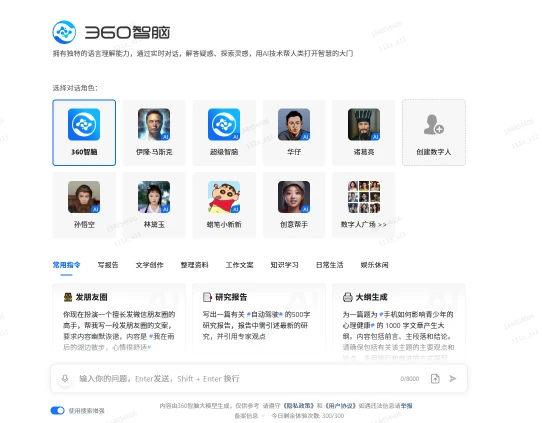Click the 选择对话角色 label

75,88
